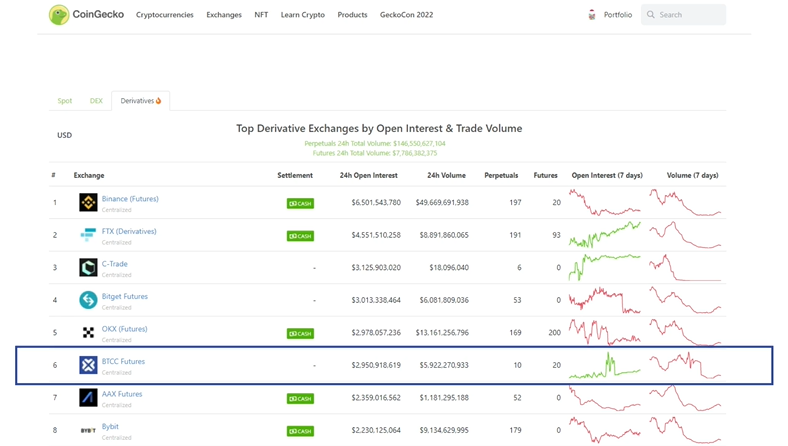Click the Cash settlement badge in Bybit row
Image resolution: width=788 pixels, height=446 pixels.
click(300, 431)
